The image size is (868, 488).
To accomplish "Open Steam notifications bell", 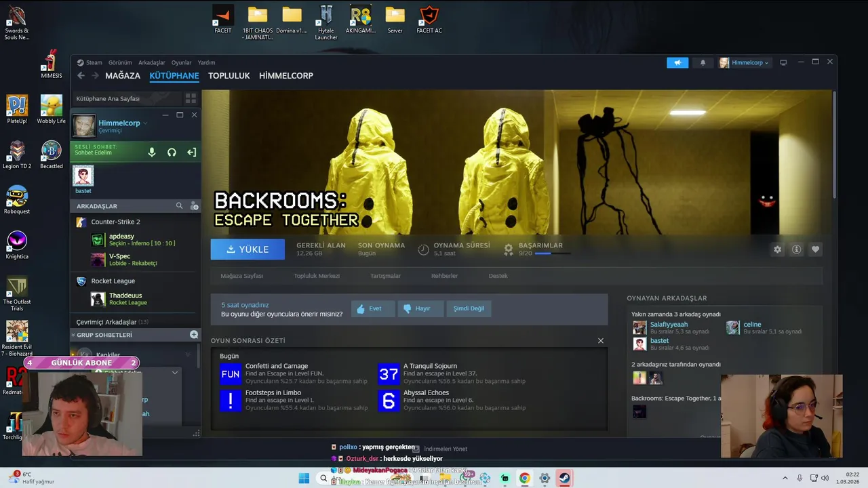I will (703, 62).
